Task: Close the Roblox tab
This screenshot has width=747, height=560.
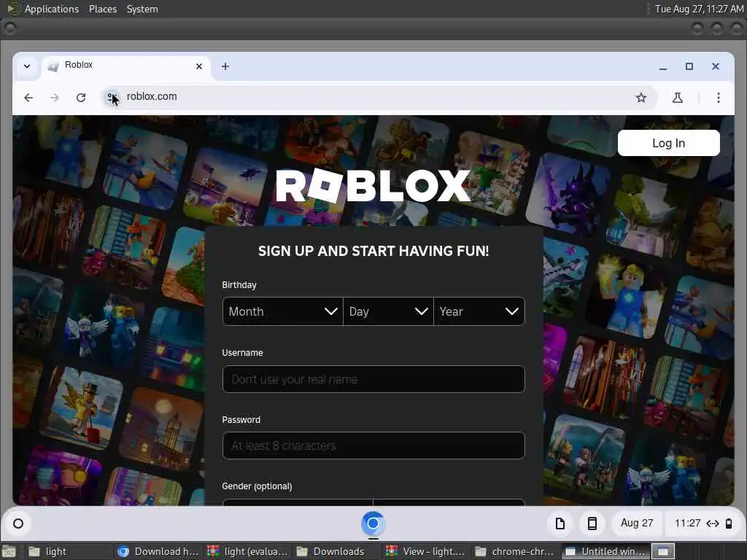Action: click(199, 66)
